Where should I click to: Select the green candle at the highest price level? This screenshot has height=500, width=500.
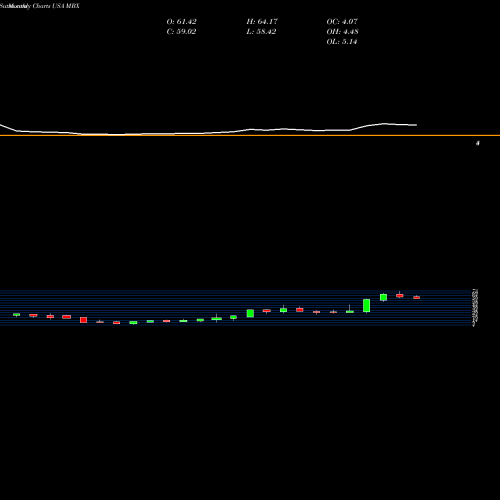(383, 297)
